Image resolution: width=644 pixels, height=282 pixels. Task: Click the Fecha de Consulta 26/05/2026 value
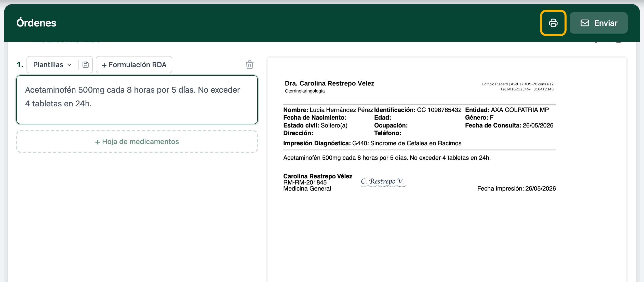[x=538, y=125]
